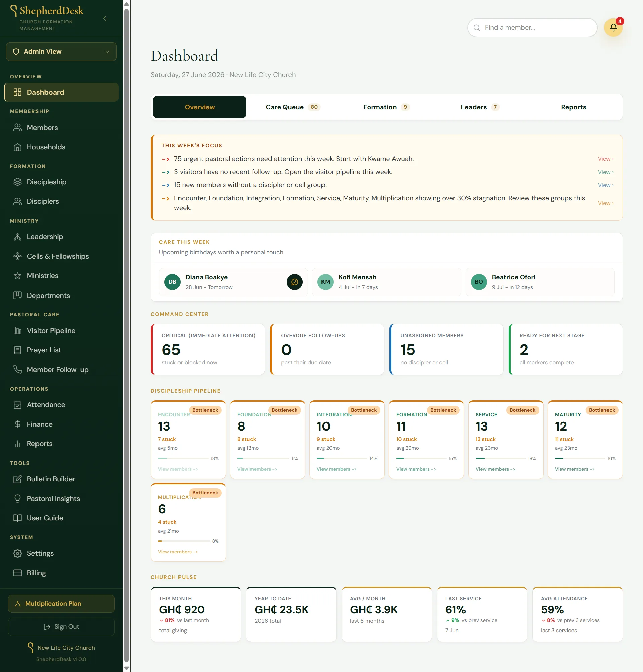Click the '10 stuck' text in Formation
This screenshot has height=672, width=643.
[406, 439]
